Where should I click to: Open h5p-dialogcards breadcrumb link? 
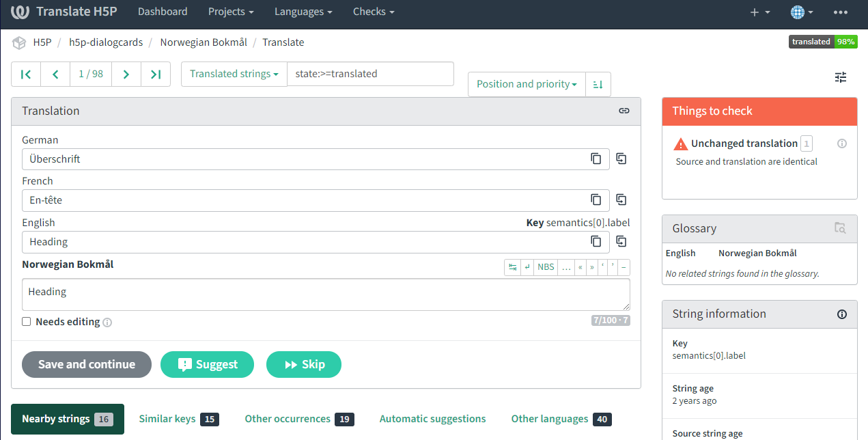click(106, 42)
